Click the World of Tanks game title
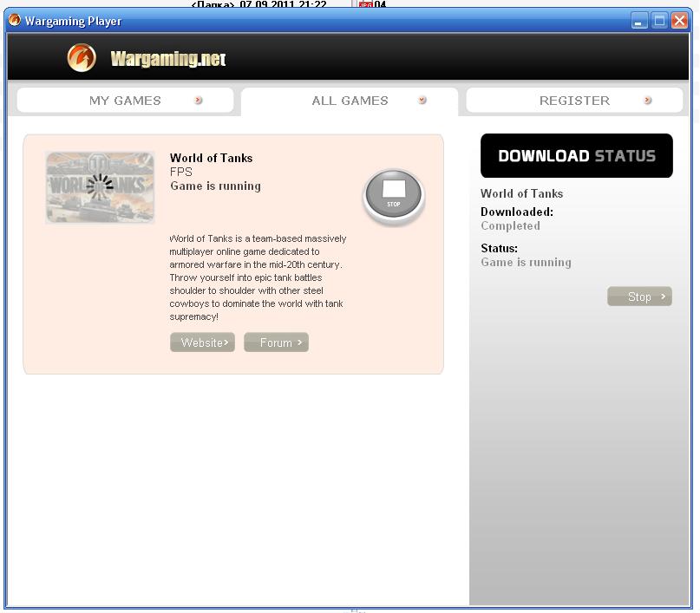 211,158
